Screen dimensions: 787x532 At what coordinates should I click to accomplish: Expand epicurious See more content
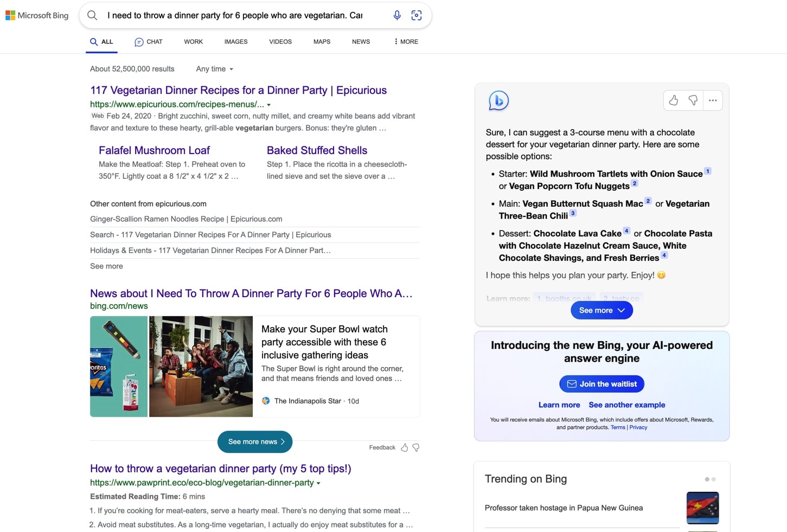tap(106, 266)
